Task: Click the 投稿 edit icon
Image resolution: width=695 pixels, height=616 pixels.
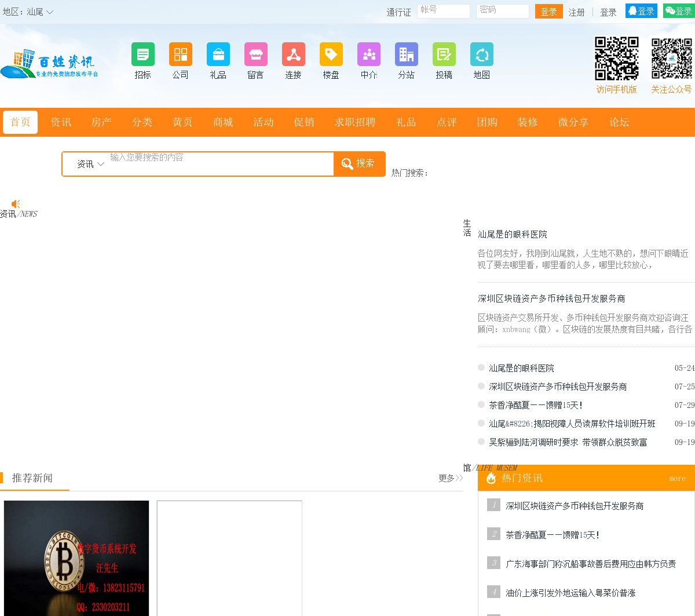Action: tap(444, 55)
